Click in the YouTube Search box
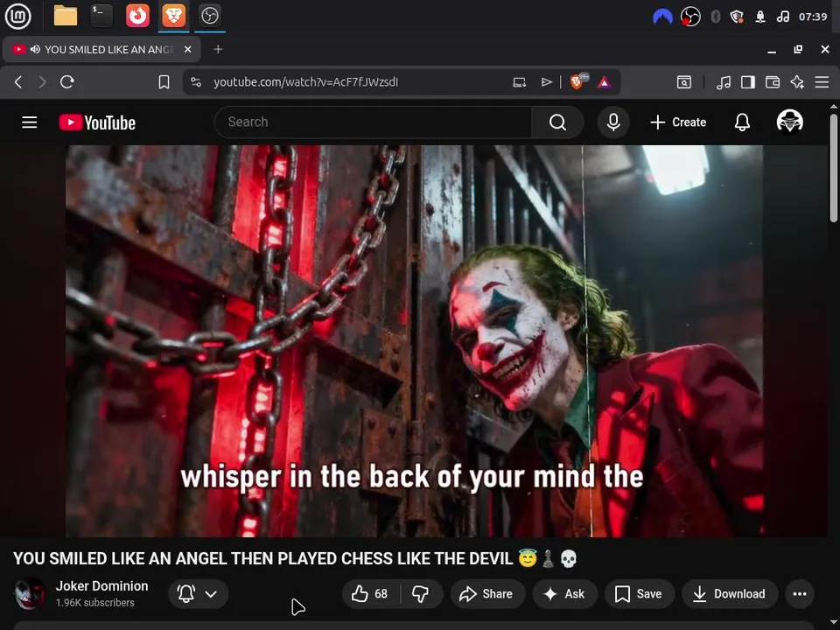Viewport: 840px width, 630px height. [x=373, y=122]
